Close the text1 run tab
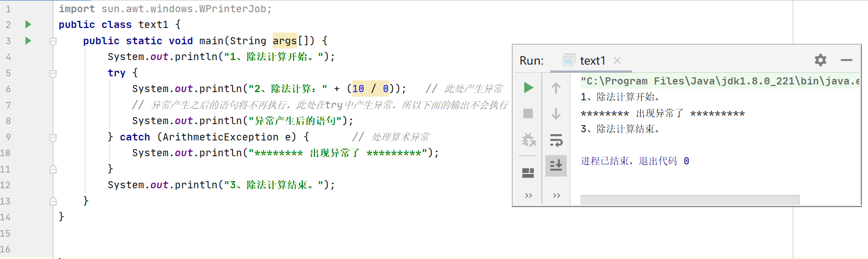This screenshot has width=868, height=259. point(617,61)
